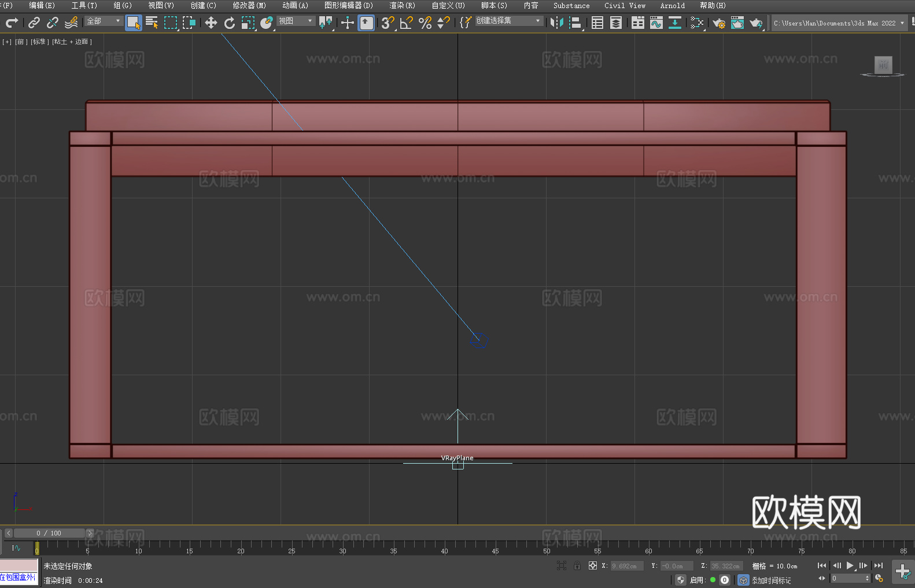Open Render Setup teapot gear icon

click(x=719, y=23)
